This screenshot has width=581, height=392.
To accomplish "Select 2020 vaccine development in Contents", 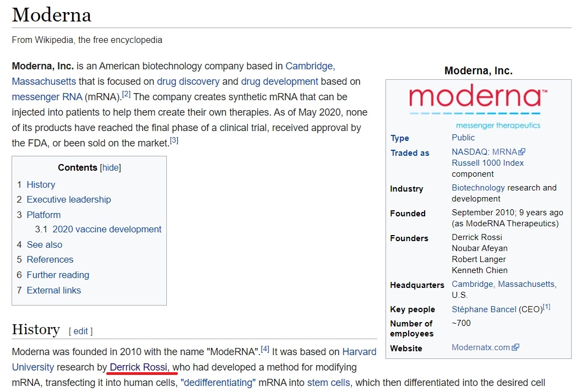I will [107, 230].
